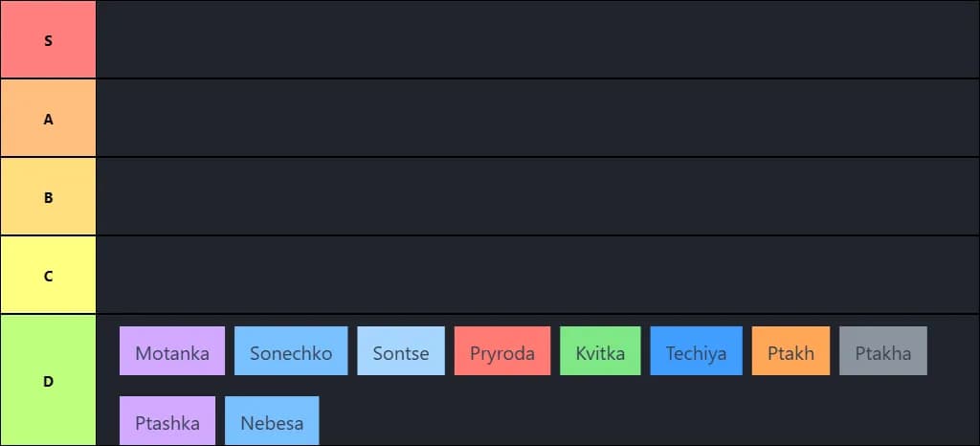
Task: Select the Nebesa tile
Action: point(272,421)
